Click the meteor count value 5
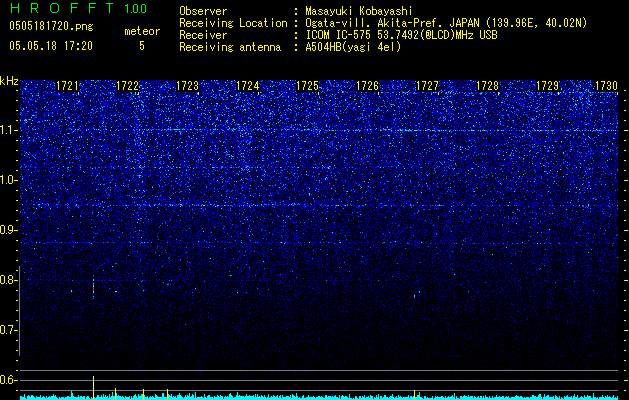The image size is (629, 400). (142, 46)
